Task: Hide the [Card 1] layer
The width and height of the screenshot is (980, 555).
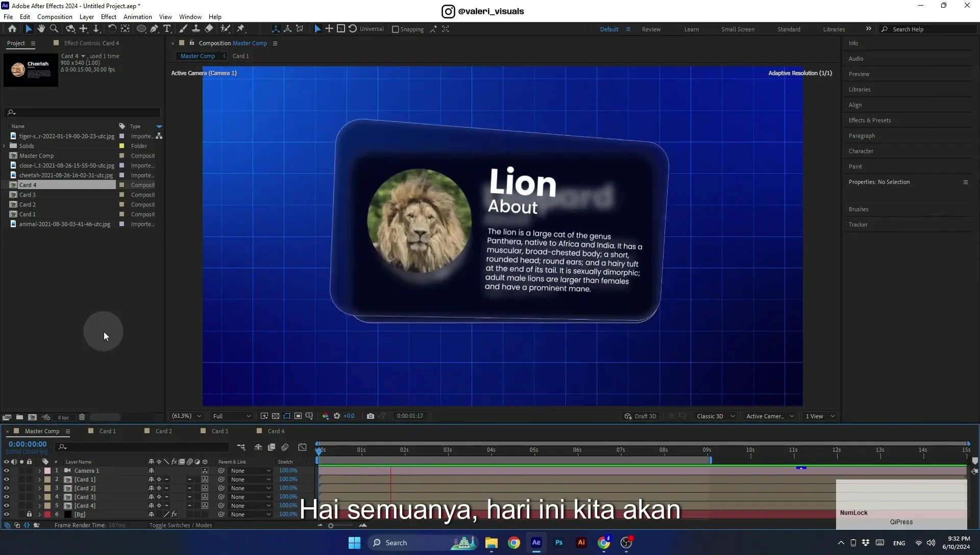Action: (6, 480)
